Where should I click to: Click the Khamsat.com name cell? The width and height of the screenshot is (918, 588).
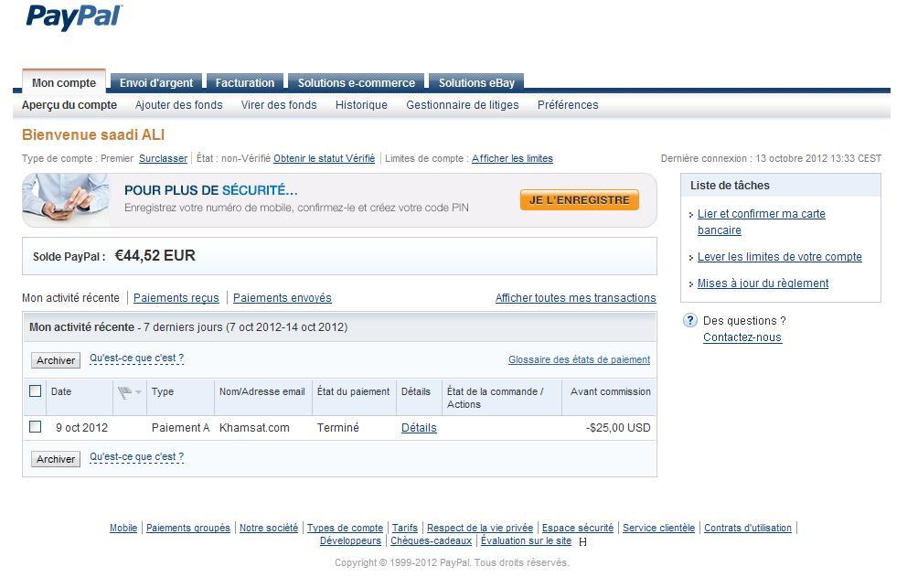click(x=254, y=428)
